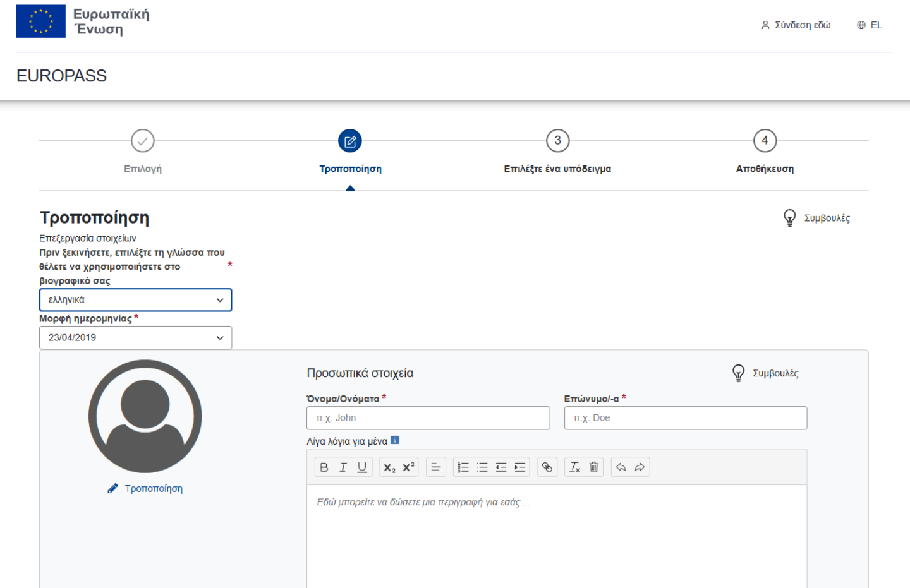910x588 pixels.
Task: Apply superscript formatting
Action: tap(409, 467)
